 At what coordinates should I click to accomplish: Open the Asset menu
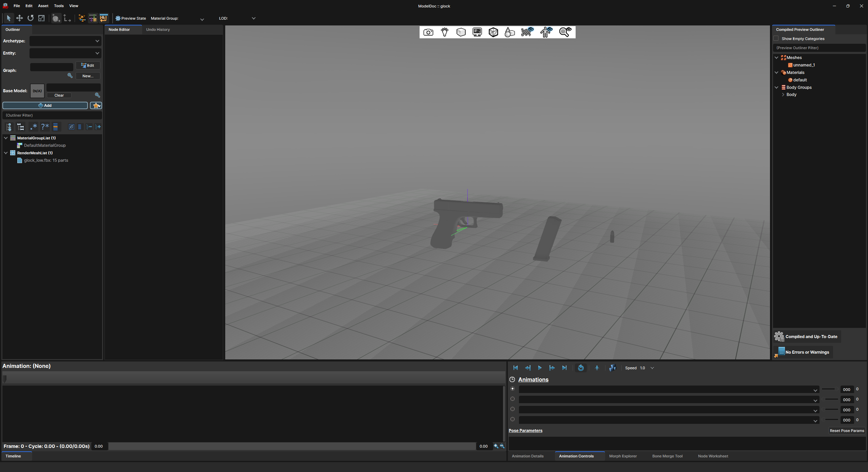point(43,6)
